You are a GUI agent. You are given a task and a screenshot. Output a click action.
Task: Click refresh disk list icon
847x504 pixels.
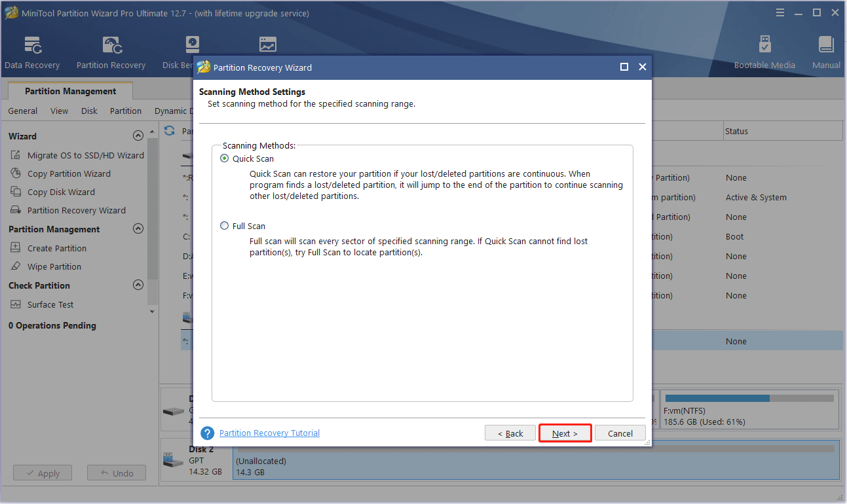coord(169,131)
